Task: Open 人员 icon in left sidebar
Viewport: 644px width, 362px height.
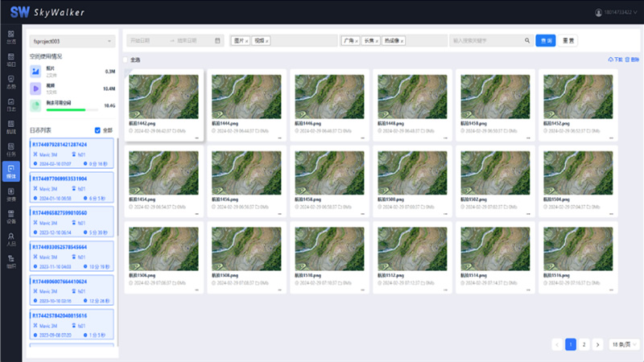Action: tap(10, 237)
